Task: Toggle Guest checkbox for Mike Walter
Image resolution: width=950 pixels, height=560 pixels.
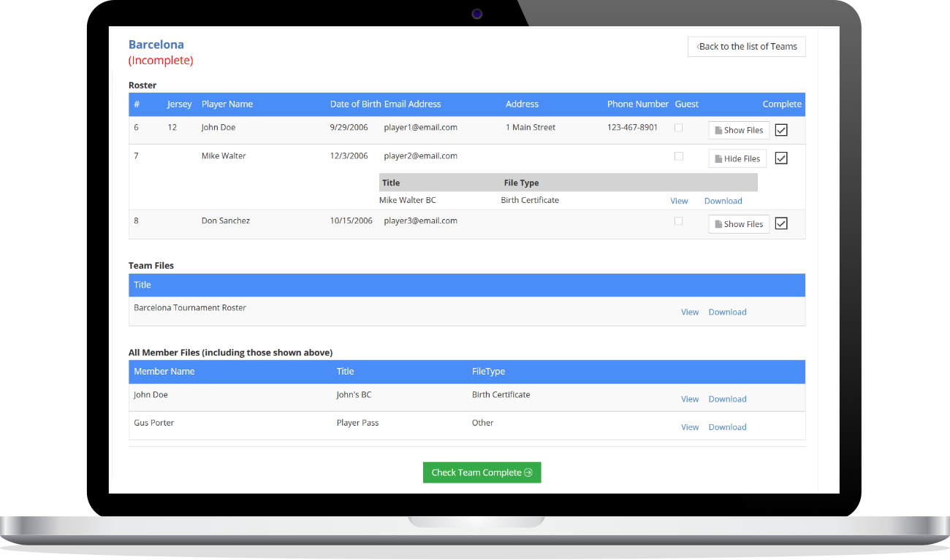Action: point(679,156)
